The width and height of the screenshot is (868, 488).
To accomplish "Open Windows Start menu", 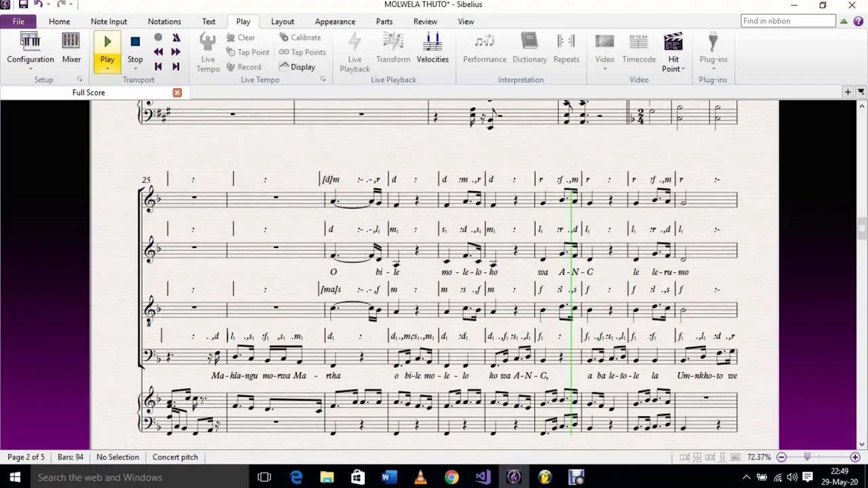I will (15, 477).
